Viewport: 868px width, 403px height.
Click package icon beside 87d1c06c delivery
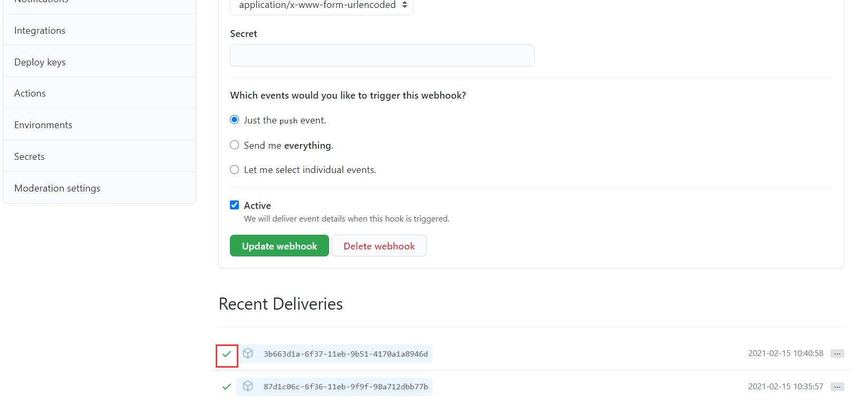[x=248, y=386]
